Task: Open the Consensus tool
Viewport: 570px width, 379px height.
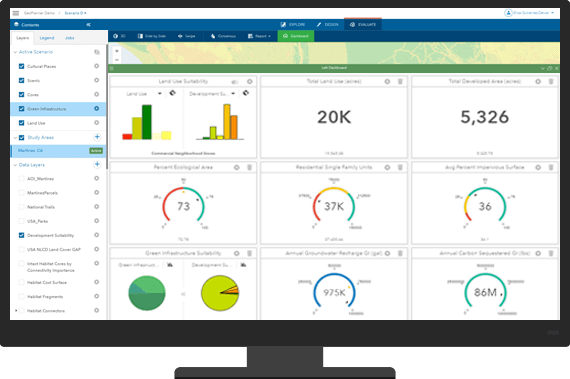Action: tap(223, 36)
